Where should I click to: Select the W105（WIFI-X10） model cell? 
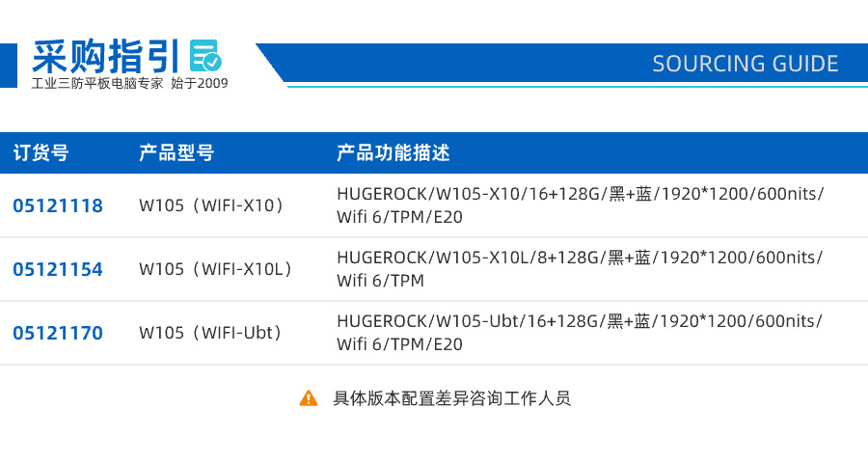pyautogui.click(x=213, y=205)
